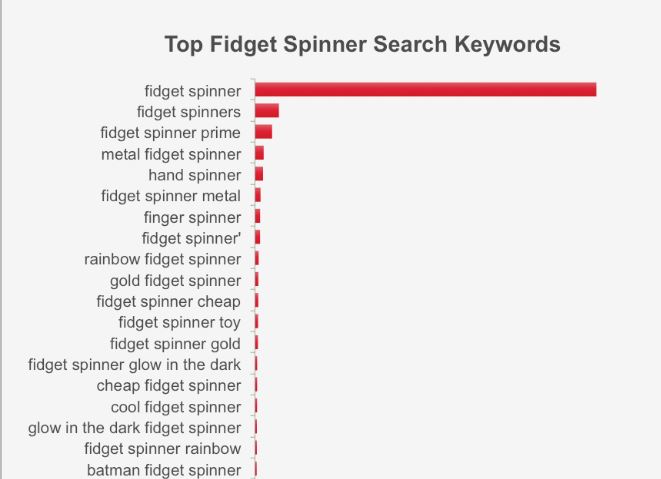Click the gold fidget spinner label
This screenshot has height=479, width=661.
coord(175,281)
